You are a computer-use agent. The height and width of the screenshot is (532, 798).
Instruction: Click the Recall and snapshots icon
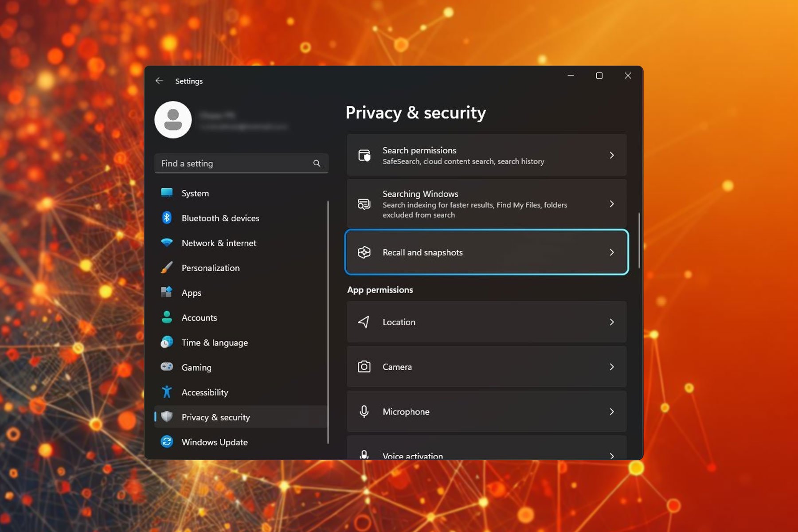point(364,252)
